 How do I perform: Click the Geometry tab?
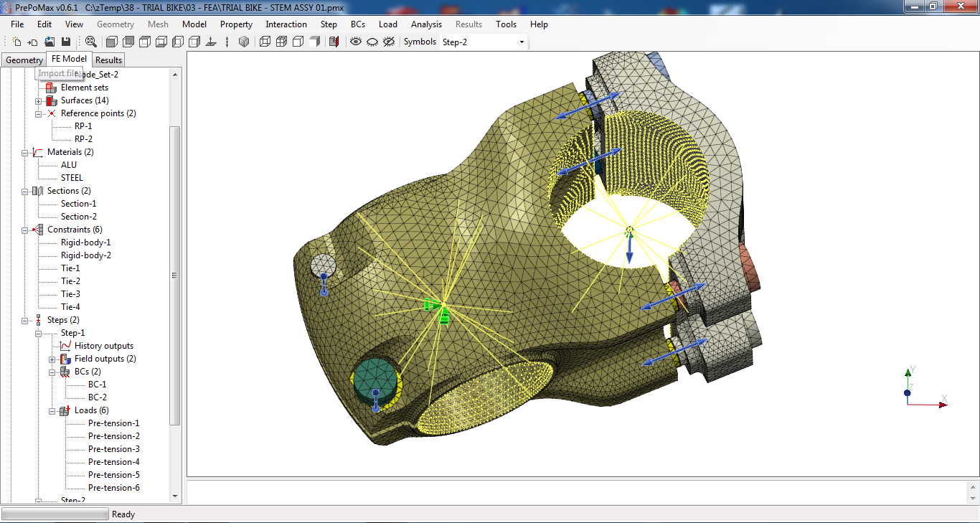[23, 60]
